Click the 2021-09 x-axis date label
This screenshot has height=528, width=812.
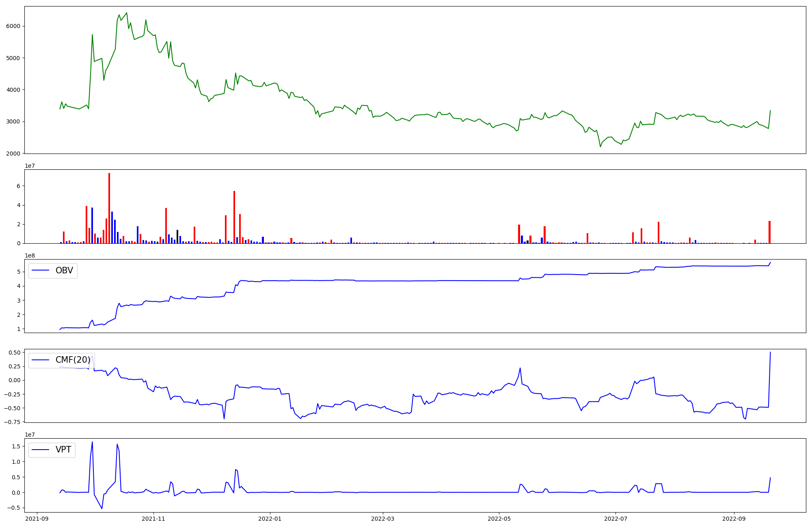point(37,519)
